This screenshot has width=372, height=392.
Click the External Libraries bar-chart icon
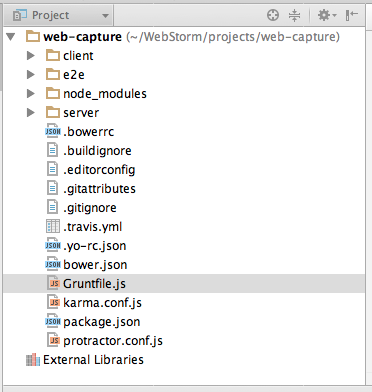33,360
